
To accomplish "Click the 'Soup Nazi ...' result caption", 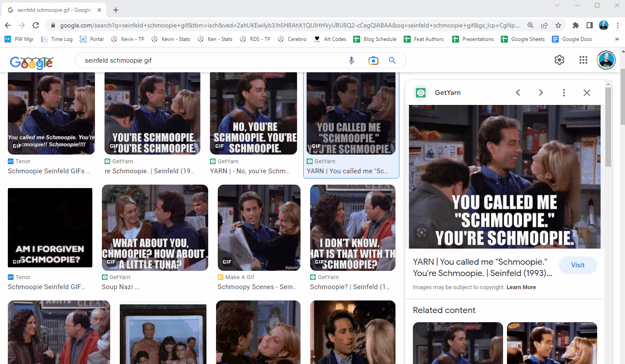I will click(x=121, y=287).
